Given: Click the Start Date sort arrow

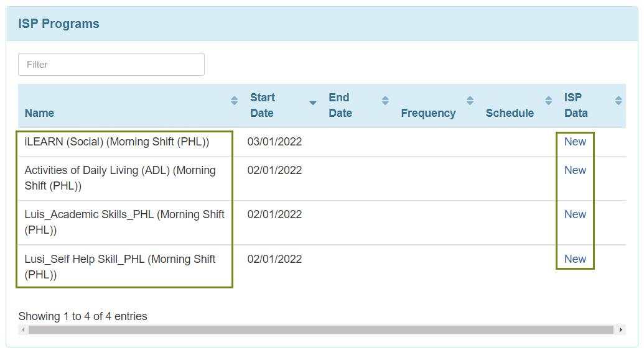Looking at the screenshot, I should [313, 103].
